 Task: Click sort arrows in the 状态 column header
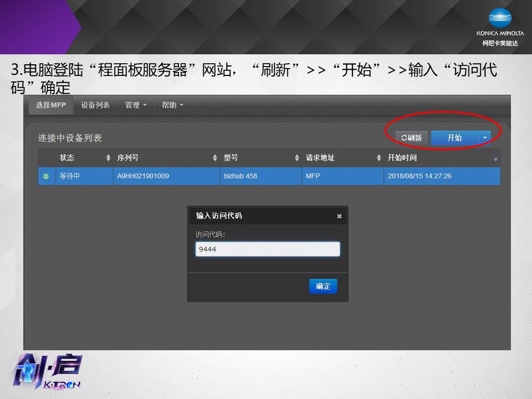(108, 158)
